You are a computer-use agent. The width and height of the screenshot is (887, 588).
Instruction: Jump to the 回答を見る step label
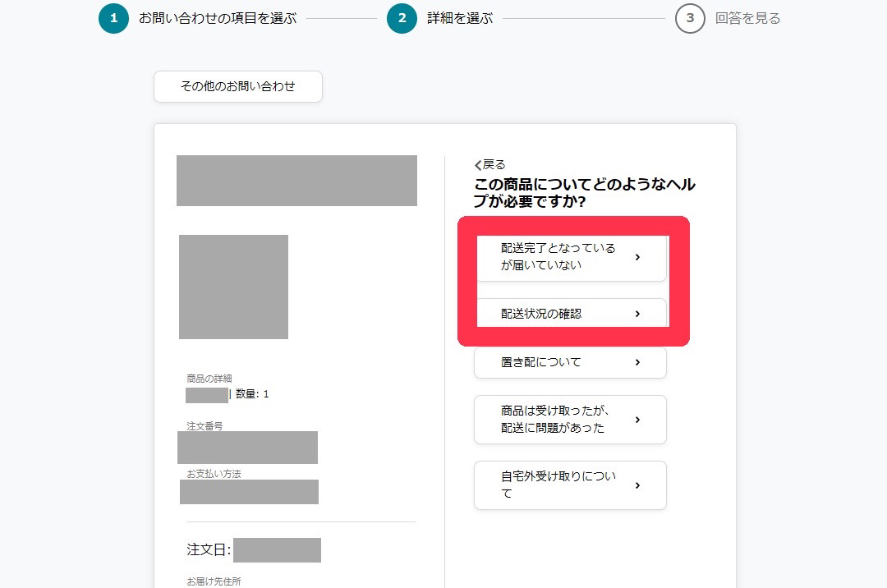(x=747, y=18)
